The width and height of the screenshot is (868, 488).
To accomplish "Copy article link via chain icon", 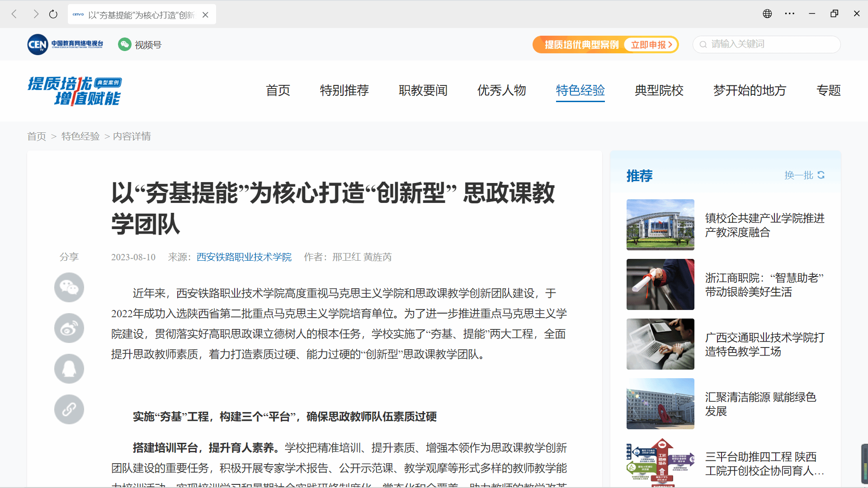I will [x=69, y=409].
